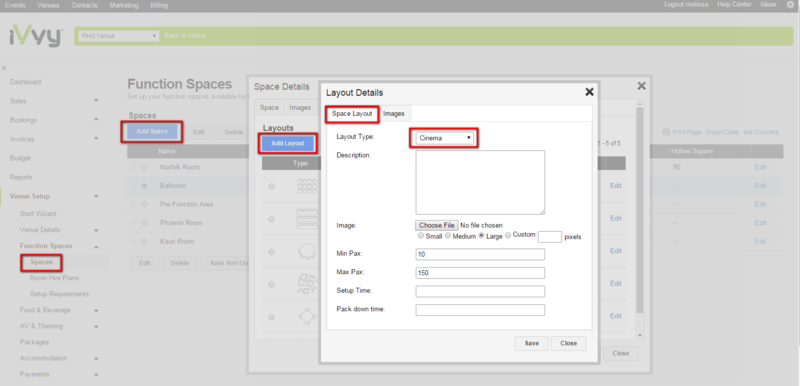
Task: Select the Kauri Room radio button
Action: (144, 241)
